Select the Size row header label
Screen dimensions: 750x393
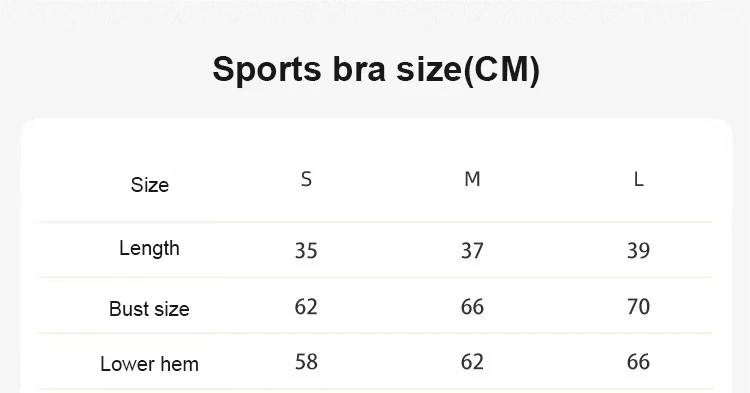click(150, 185)
